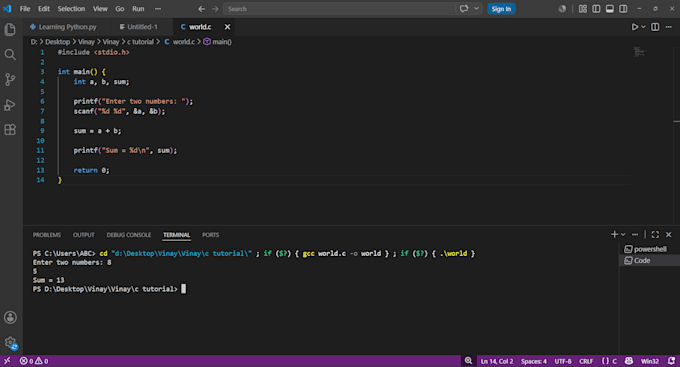Screen dimensions: 680x367
Task: Run the C file with play button
Action: [634, 27]
